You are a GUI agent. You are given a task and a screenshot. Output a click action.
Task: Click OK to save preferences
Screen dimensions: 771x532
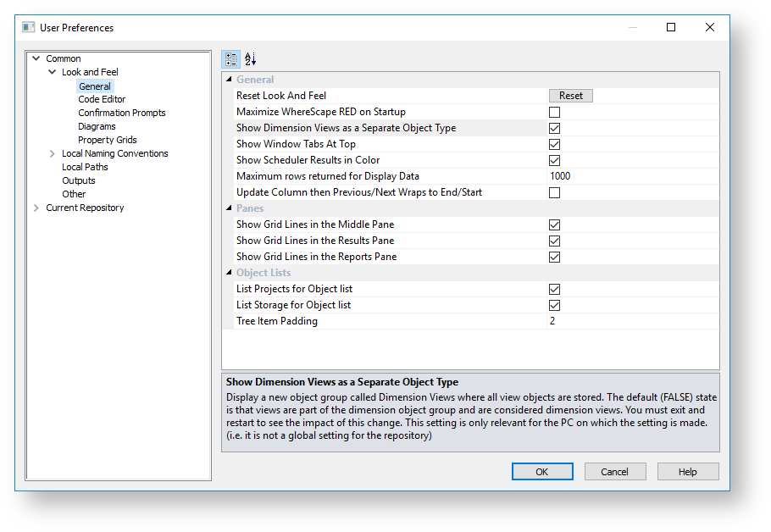point(542,472)
